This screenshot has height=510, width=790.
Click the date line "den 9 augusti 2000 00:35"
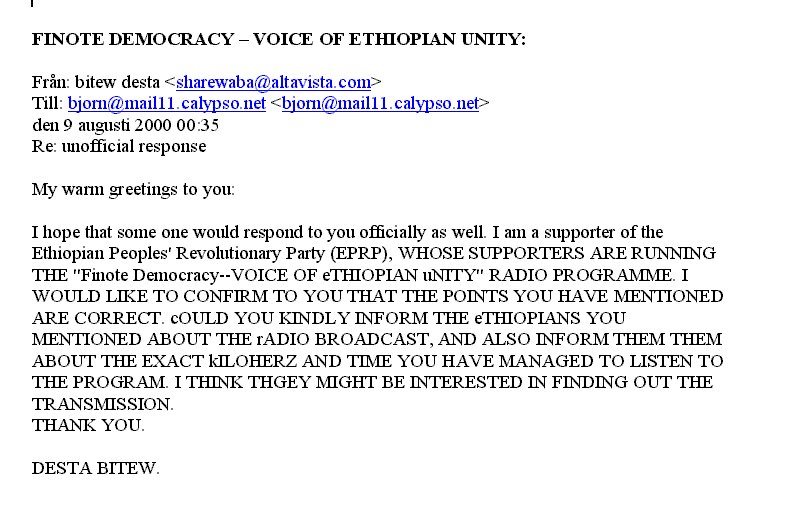tap(125, 125)
